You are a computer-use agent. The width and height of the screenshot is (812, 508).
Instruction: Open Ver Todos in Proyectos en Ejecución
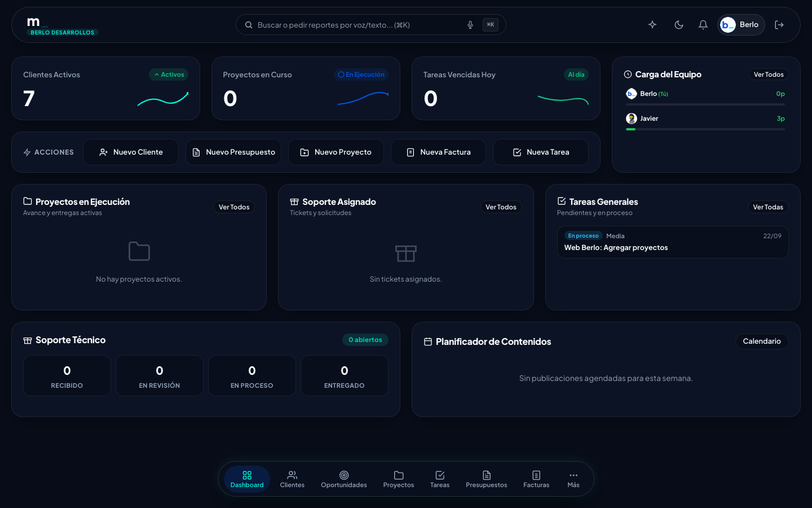coord(234,207)
